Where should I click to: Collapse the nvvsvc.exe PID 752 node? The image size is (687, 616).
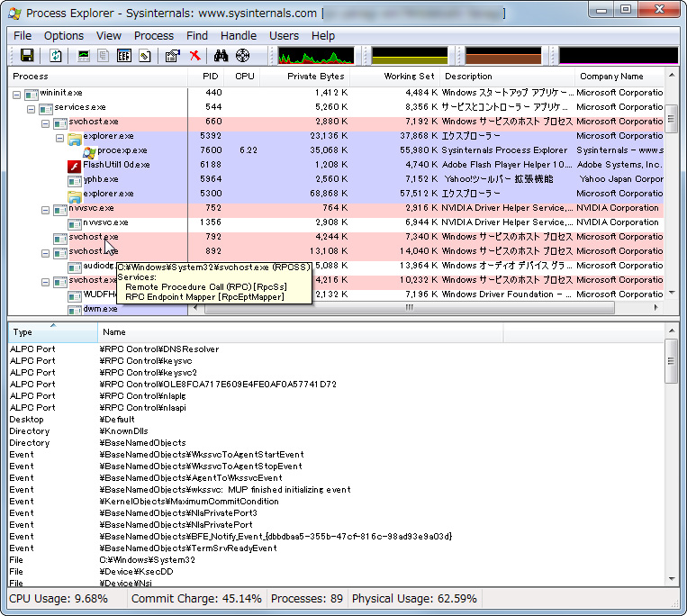pos(46,211)
